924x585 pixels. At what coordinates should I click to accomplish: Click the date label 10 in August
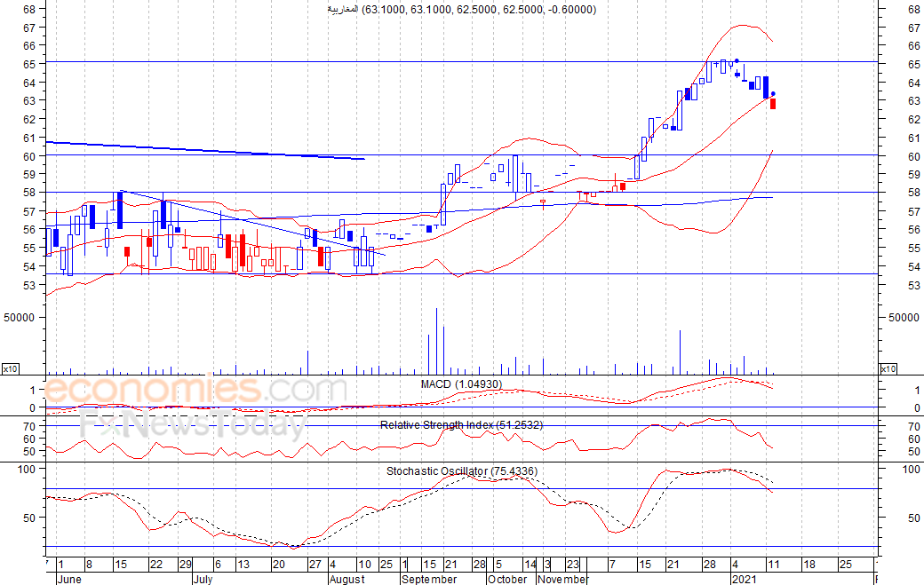[365, 565]
